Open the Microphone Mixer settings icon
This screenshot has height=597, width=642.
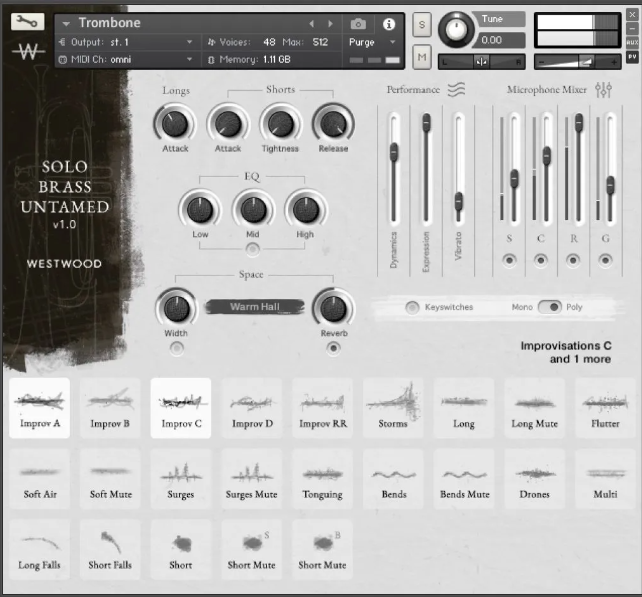coord(603,90)
